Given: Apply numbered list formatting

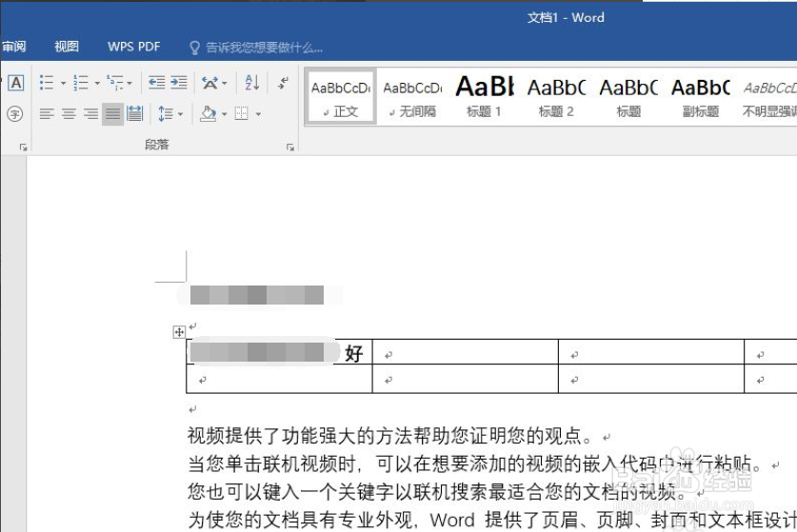Looking at the screenshot, I should pyautogui.click(x=81, y=82).
